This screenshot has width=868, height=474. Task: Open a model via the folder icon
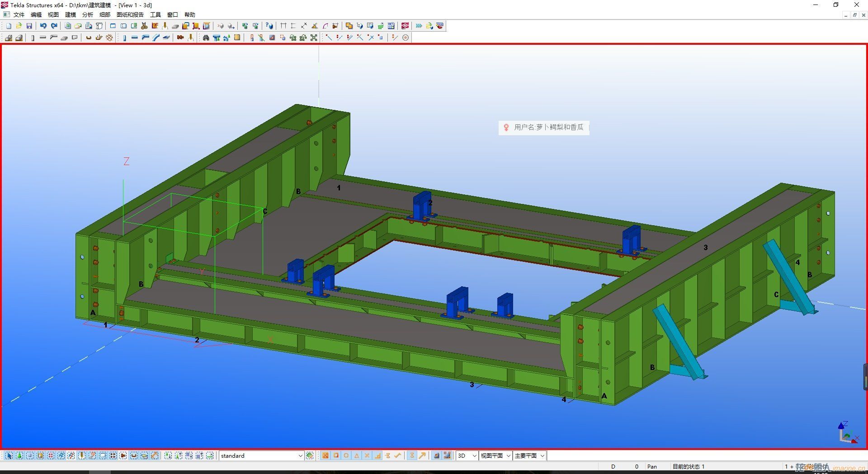19,26
